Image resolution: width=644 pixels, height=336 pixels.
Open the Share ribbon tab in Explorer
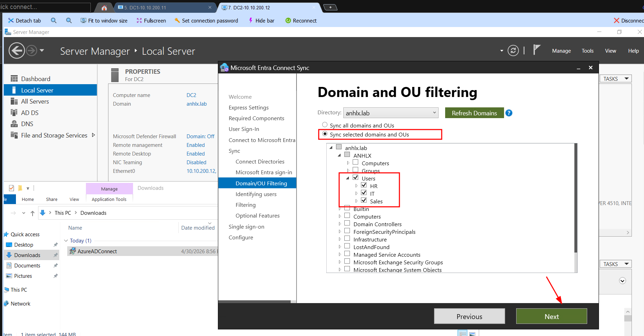coord(52,199)
